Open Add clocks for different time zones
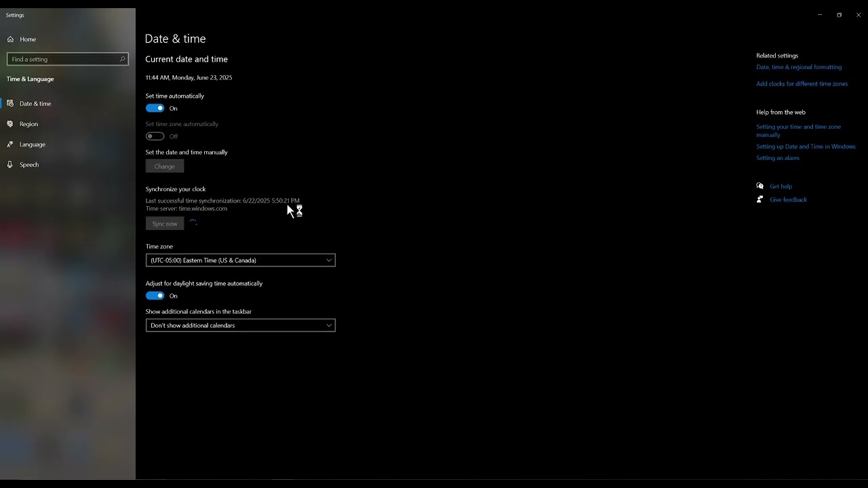The image size is (868, 488). coord(802,84)
